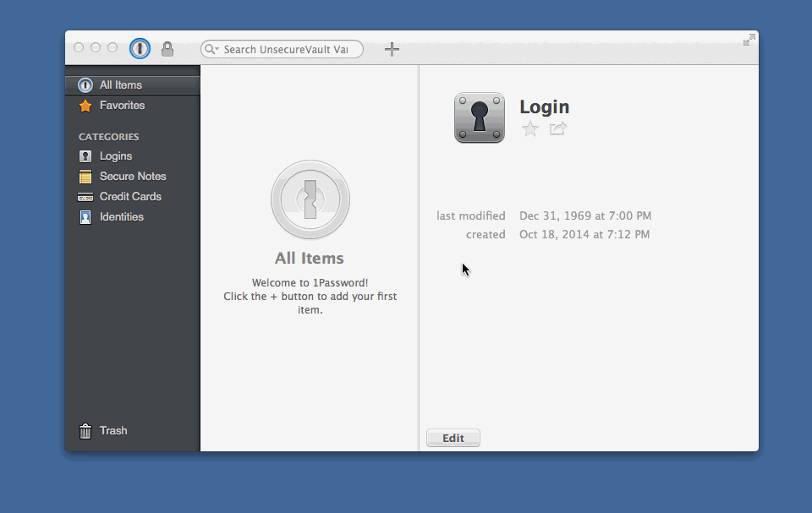Viewport: 812px width, 513px height.
Task: Click the orange Favorites star icon
Action: (x=85, y=105)
